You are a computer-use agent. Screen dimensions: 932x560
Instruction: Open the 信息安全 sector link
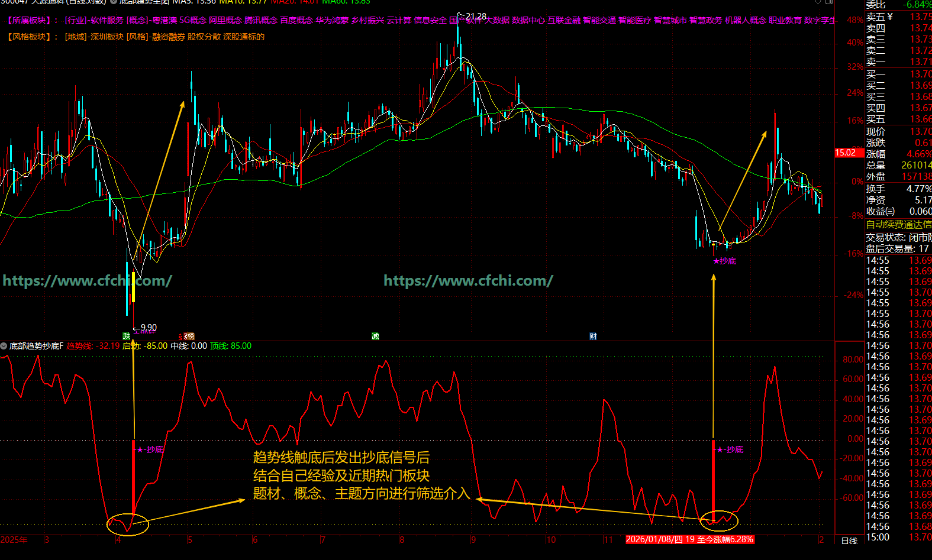click(x=430, y=20)
